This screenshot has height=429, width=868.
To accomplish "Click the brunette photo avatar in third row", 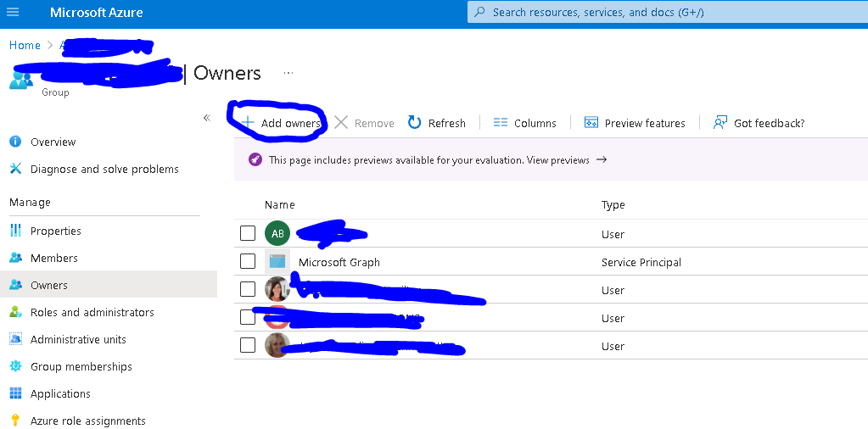I will click(x=277, y=289).
